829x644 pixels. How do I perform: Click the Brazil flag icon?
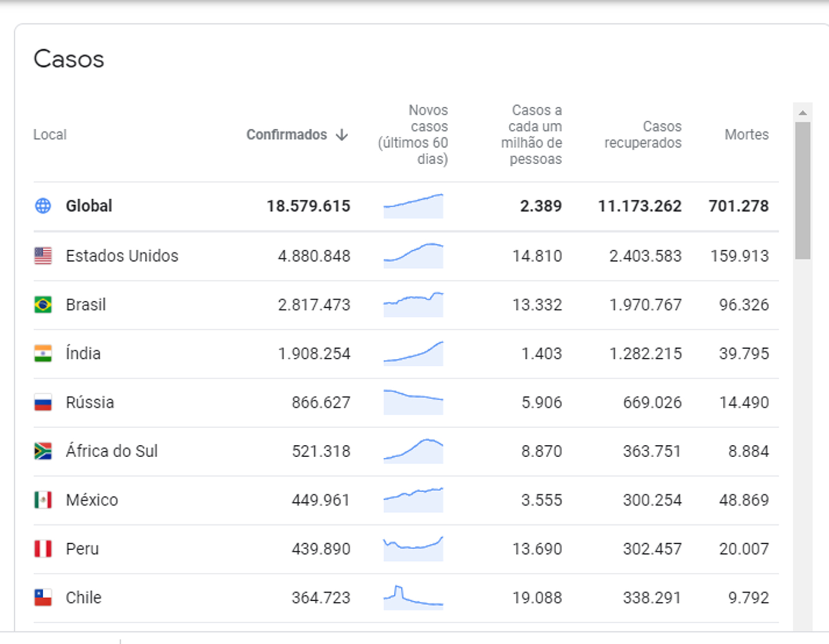tap(43, 305)
